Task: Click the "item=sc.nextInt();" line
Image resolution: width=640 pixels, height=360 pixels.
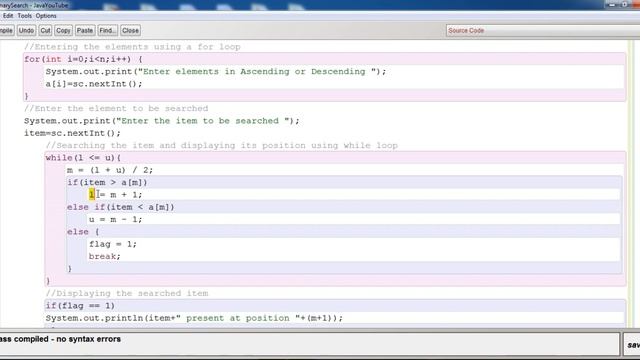Action: 72,133
